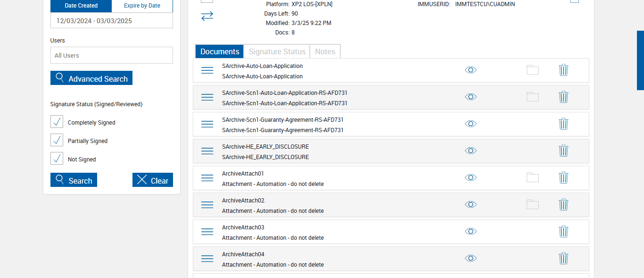The height and width of the screenshot is (278, 644).
Task: Click IMMTESTCU\CUADMIN user ID text
Action: [485, 4]
